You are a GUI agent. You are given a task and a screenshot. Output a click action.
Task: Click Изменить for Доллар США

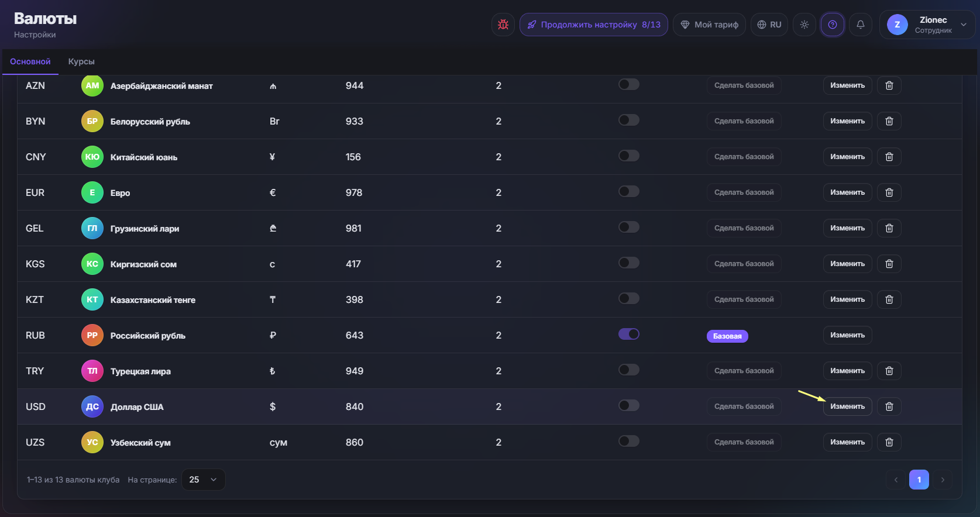(x=848, y=406)
